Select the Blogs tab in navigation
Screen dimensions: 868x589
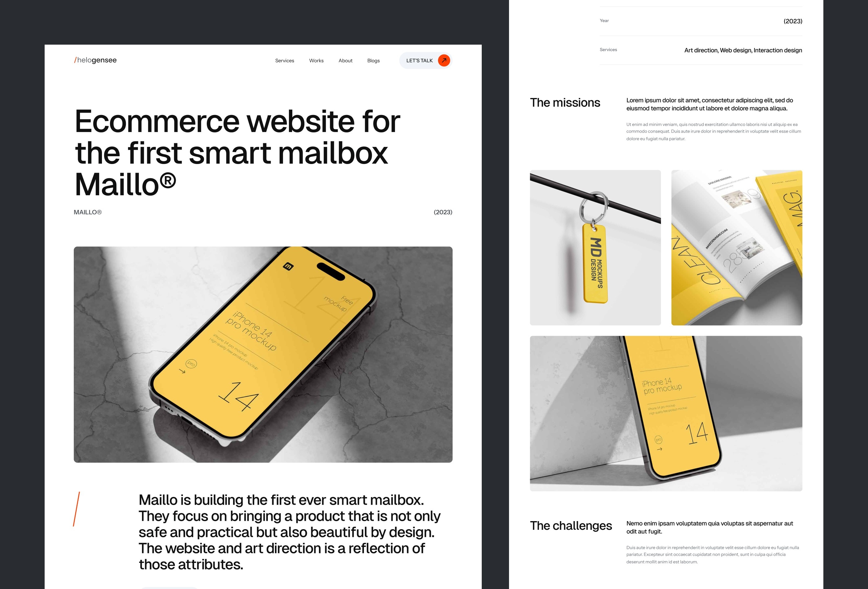point(373,60)
